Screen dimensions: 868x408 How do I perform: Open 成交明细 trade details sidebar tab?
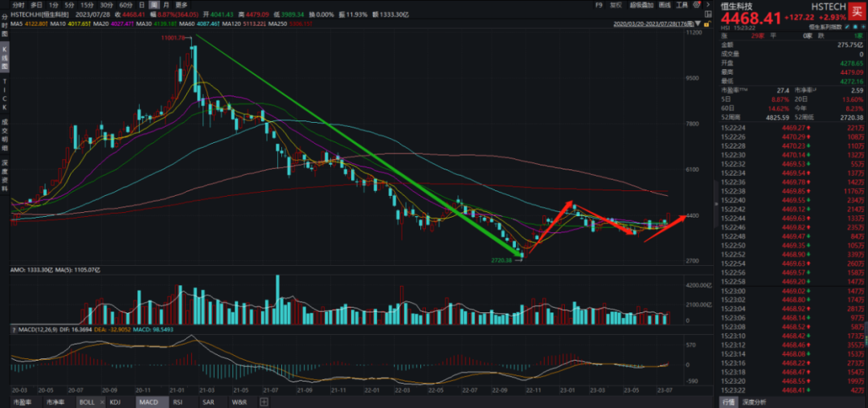pos(5,135)
